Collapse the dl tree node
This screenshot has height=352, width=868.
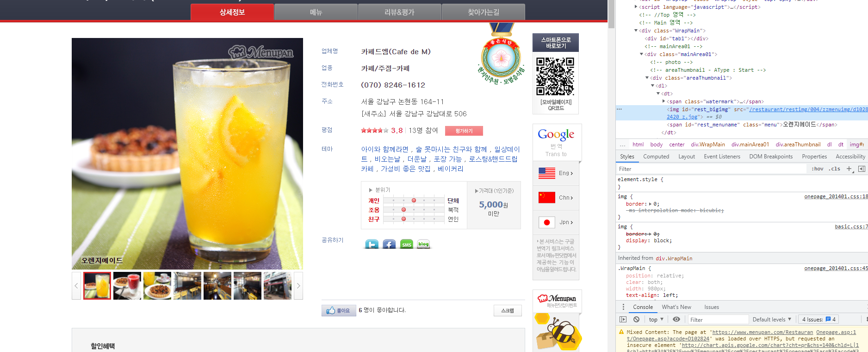click(x=653, y=86)
